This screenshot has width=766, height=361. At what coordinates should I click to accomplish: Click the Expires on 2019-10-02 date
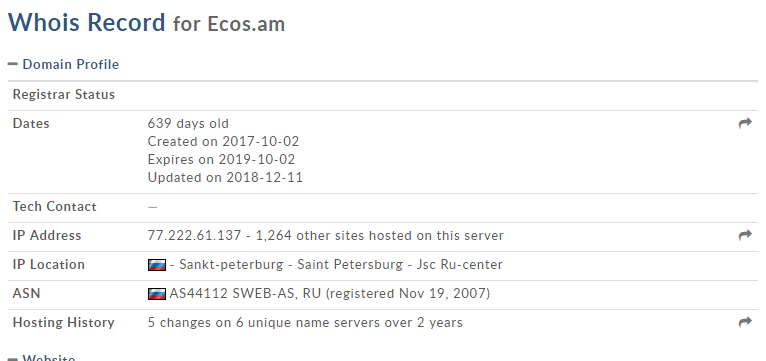(x=221, y=160)
